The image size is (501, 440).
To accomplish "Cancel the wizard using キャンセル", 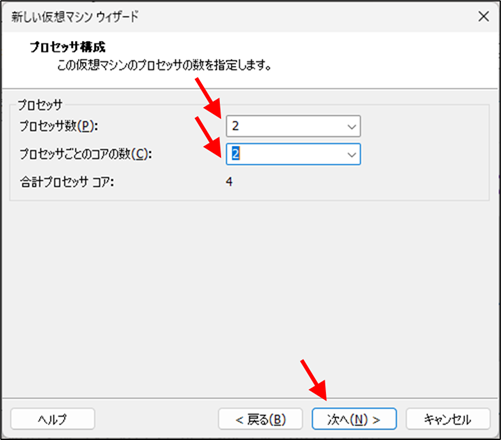I will point(448,419).
